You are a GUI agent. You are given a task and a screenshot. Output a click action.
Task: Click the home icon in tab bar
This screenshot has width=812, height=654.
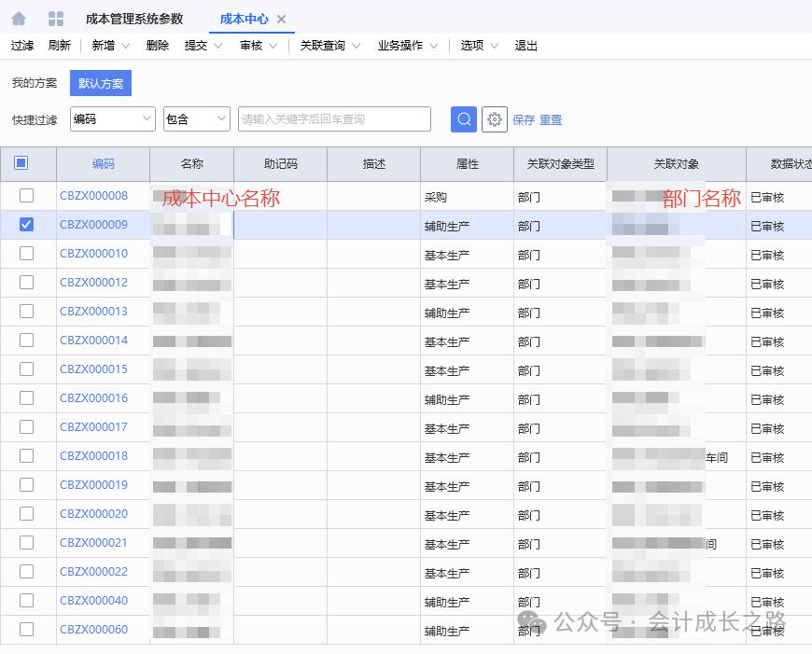tap(19, 19)
